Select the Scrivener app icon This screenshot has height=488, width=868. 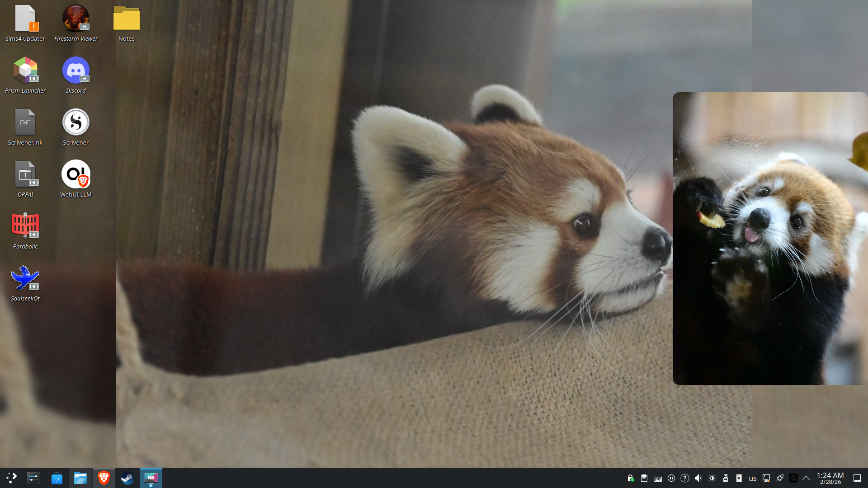click(x=75, y=122)
